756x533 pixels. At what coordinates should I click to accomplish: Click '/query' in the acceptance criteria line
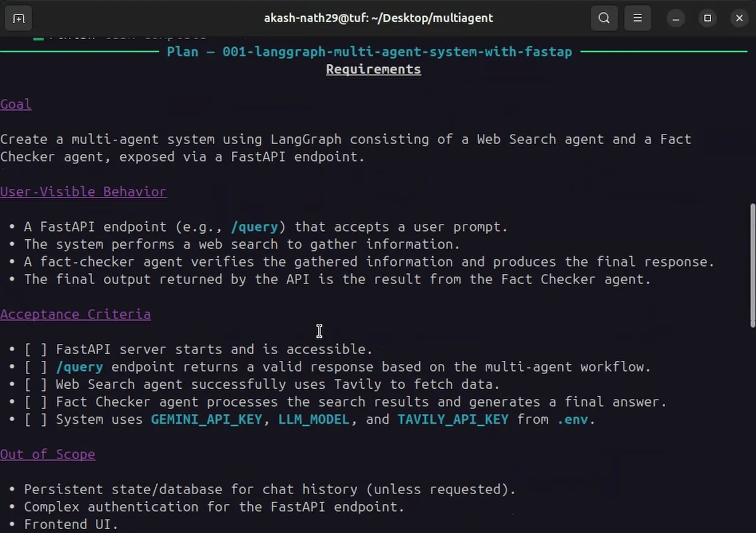79,367
